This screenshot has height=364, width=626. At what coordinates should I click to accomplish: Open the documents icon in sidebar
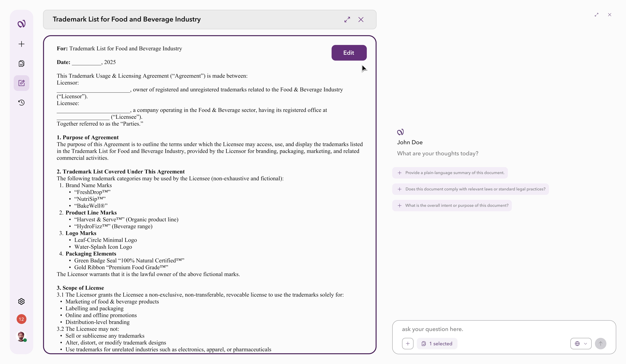(x=21, y=64)
